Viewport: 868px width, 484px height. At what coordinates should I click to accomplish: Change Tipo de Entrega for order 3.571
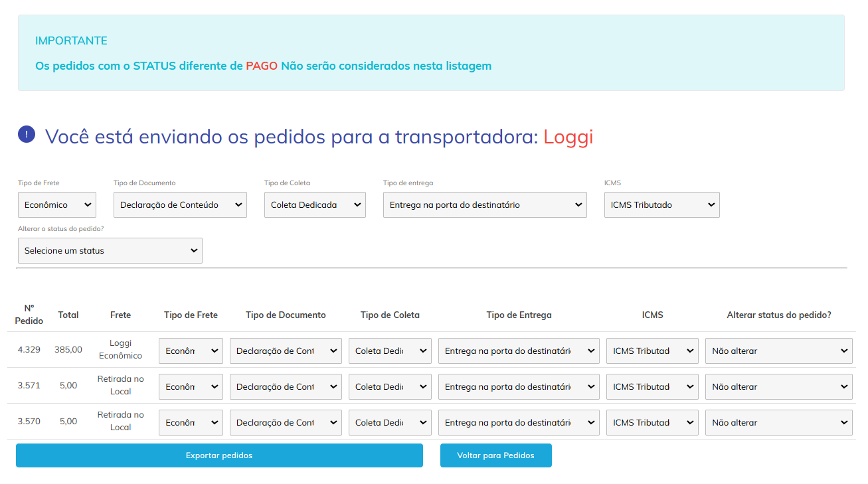tap(519, 386)
